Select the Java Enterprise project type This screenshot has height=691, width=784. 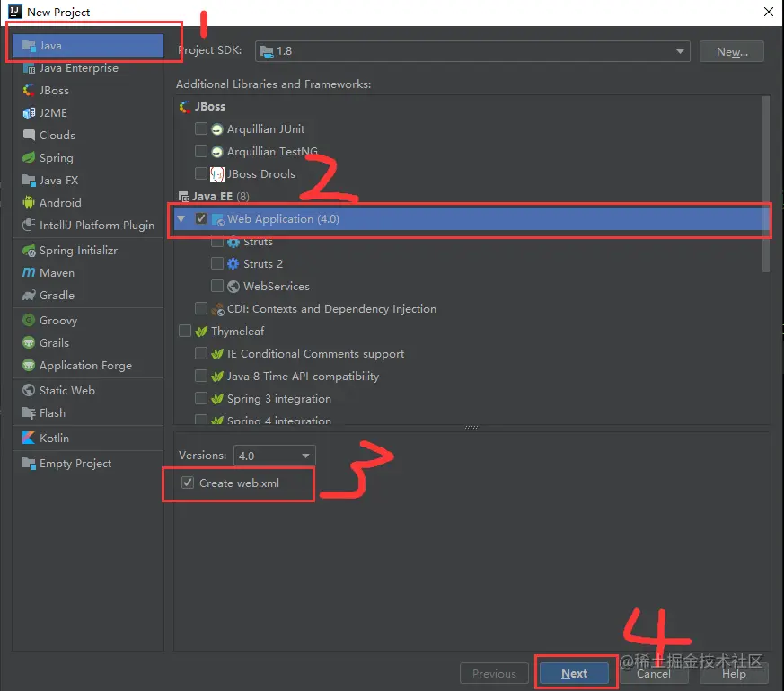[88, 68]
